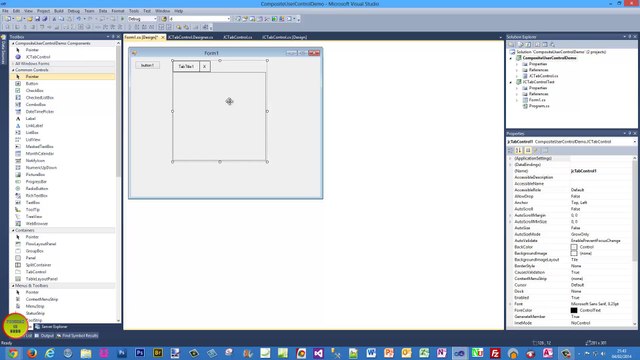Screen dimensions: 640x360
Task: Open the Output tab at bottom
Action: [44, 336]
